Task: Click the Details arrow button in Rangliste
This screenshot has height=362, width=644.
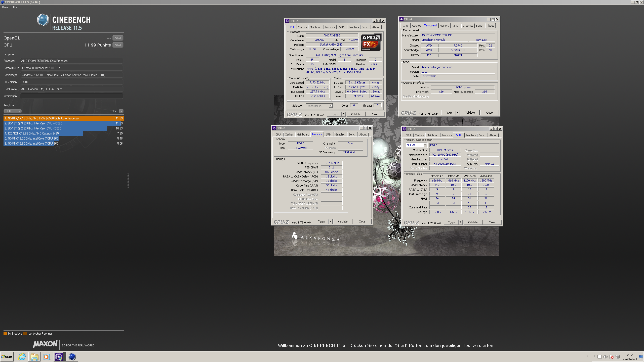Action: (x=121, y=111)
